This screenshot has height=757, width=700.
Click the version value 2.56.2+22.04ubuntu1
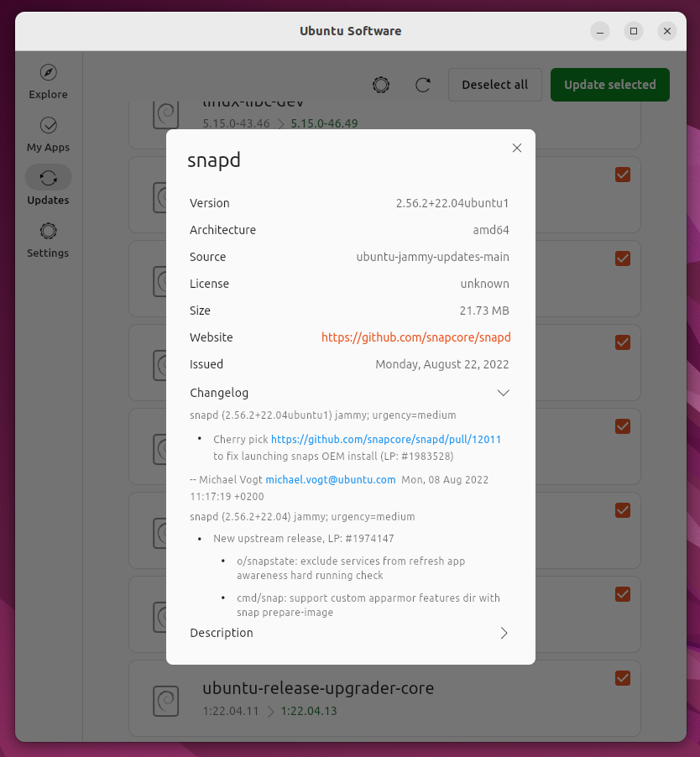pos(452,203)
